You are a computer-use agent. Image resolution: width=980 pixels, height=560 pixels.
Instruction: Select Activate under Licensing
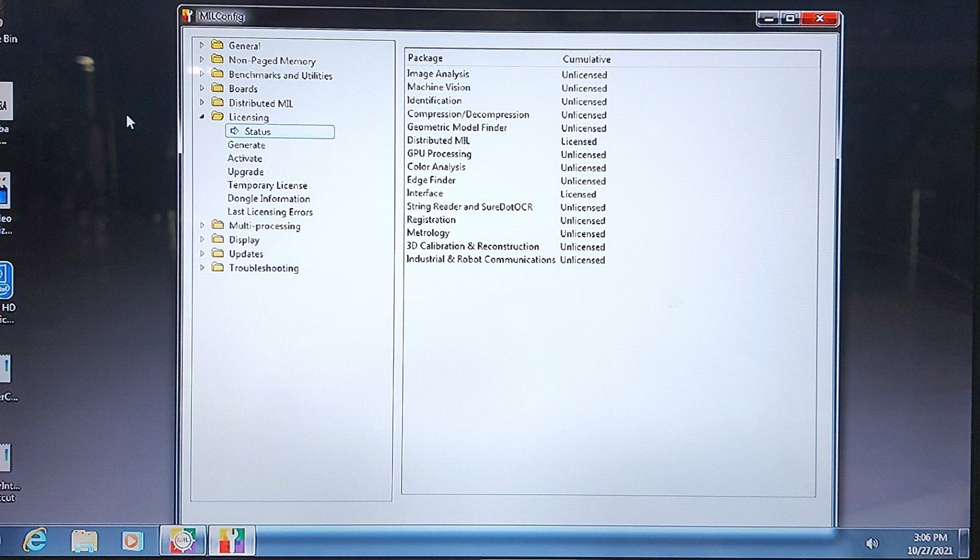(245, 159)
